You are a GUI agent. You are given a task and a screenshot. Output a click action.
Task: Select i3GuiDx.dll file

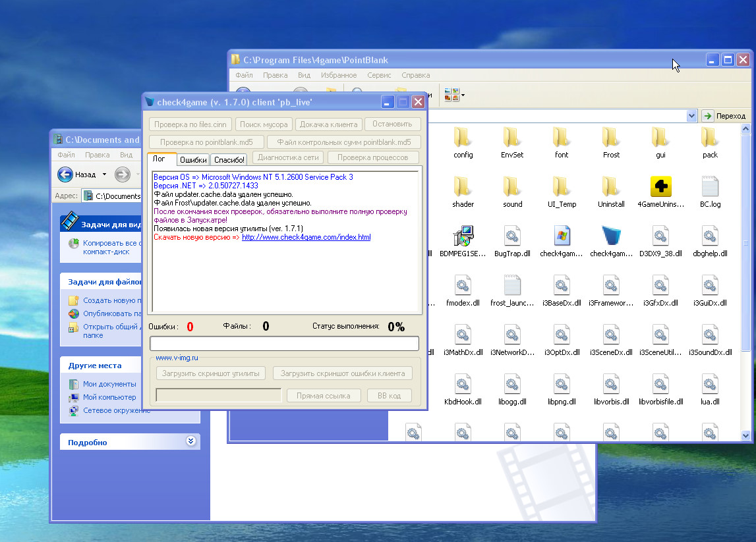pyautogui.click(x=710, y=290)
